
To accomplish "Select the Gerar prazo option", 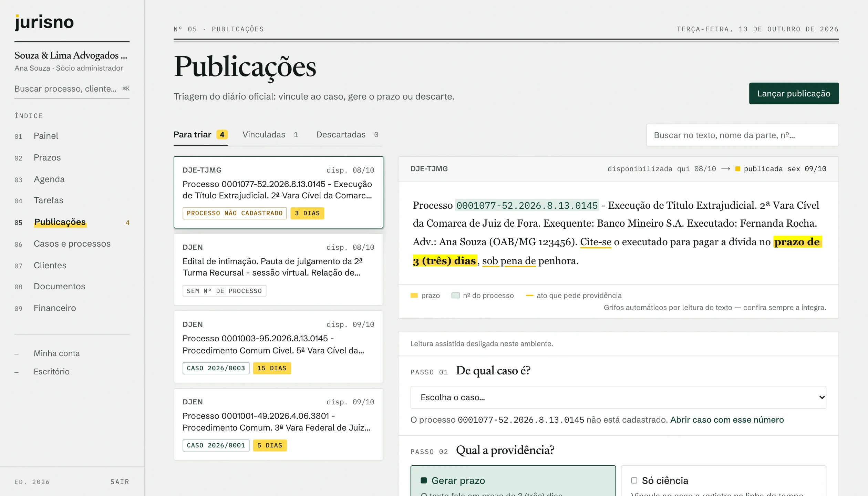I will [513, 481].
